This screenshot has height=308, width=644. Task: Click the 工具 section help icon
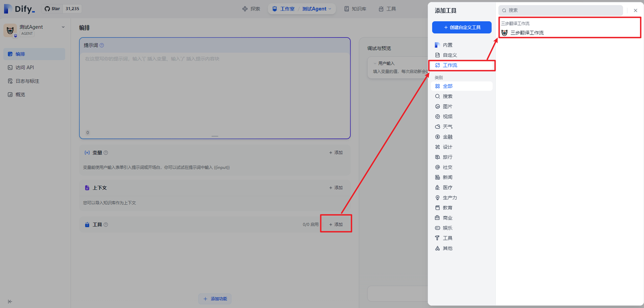(x=106, y=224)
